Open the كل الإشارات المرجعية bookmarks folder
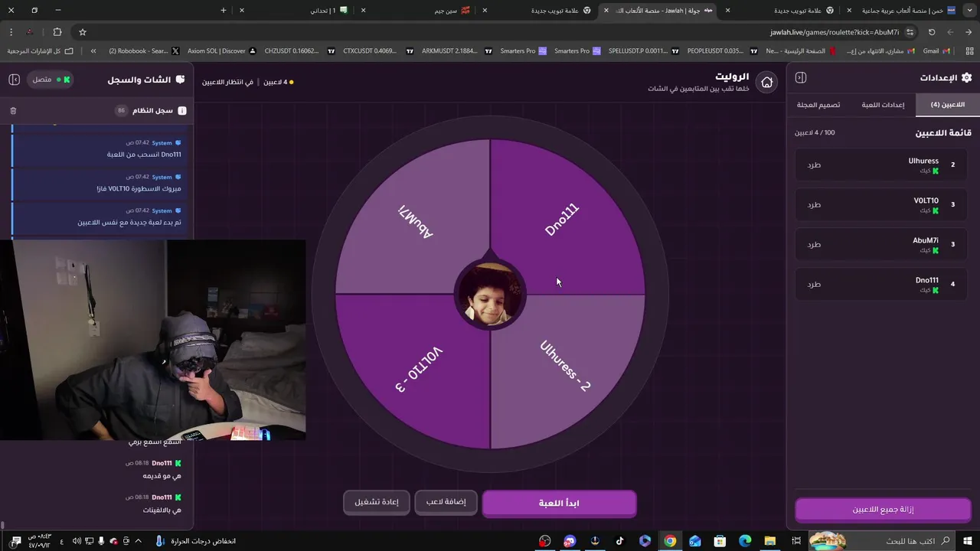Image resolution: width=980 pixels, height=551 pixels. [x=41, y=51]
